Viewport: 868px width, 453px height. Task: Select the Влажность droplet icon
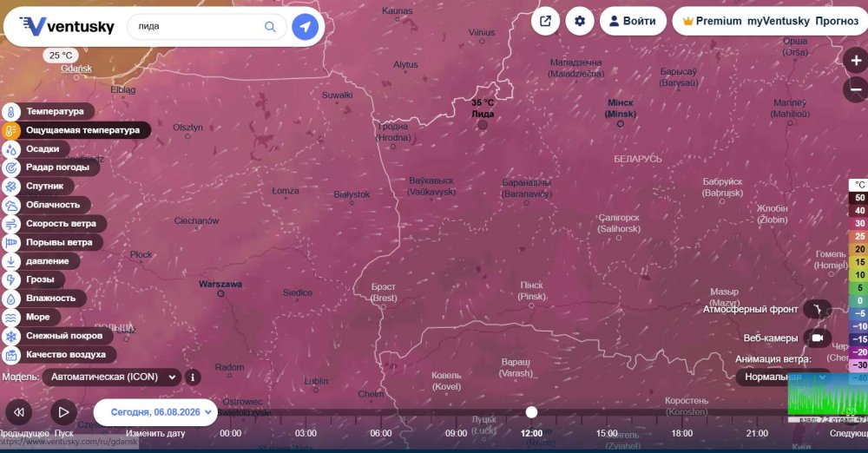click(x=11, y=299)
